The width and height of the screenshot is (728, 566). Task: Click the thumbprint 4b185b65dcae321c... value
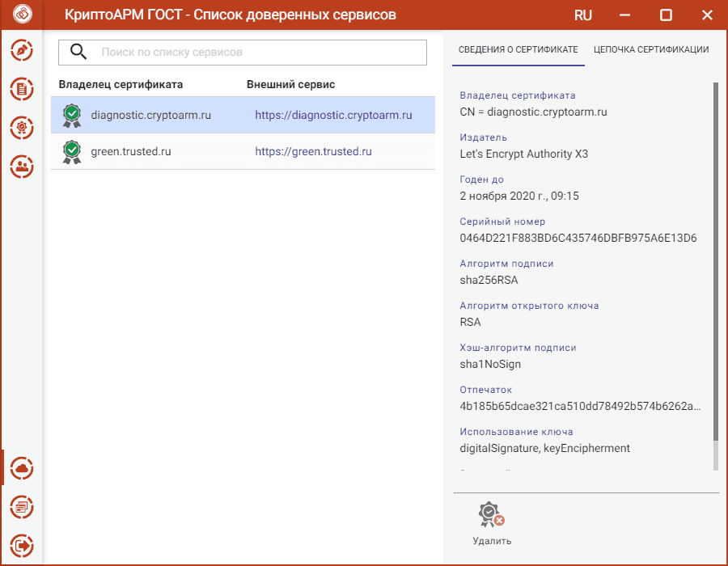pyautogui.click(x=580, y=407)
